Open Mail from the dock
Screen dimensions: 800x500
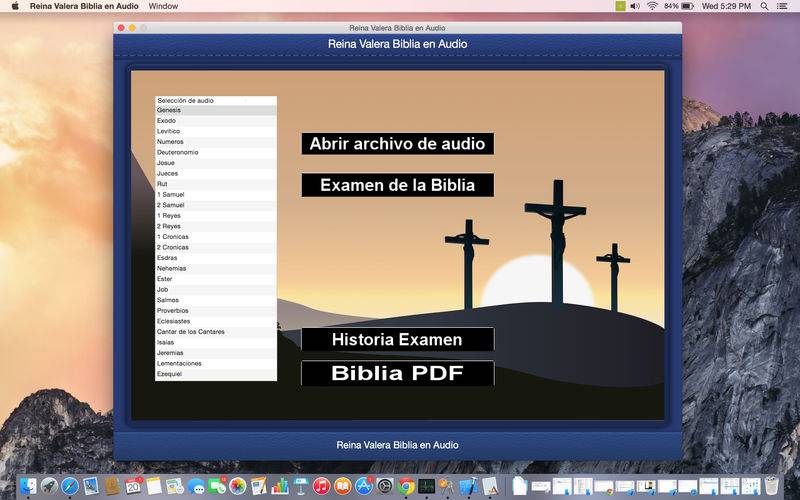(91, 486)
